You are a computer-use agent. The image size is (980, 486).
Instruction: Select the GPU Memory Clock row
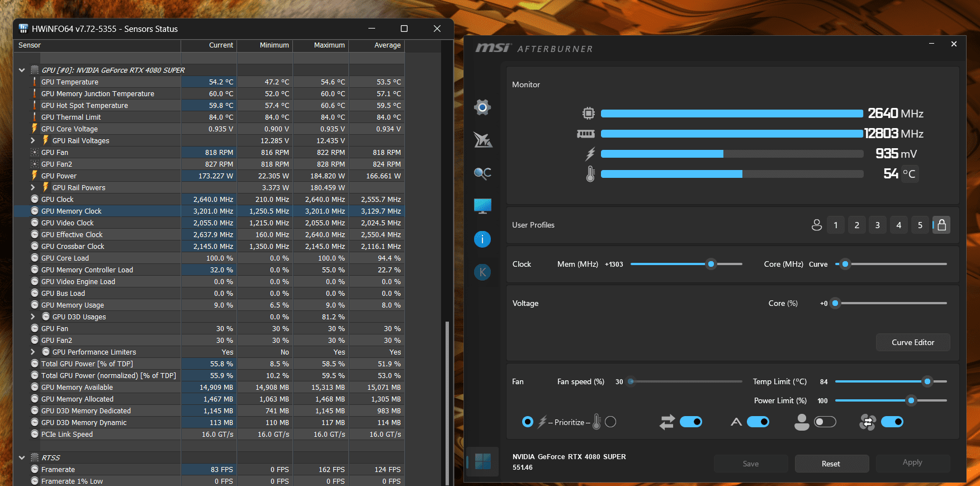(x=209, y=211)
